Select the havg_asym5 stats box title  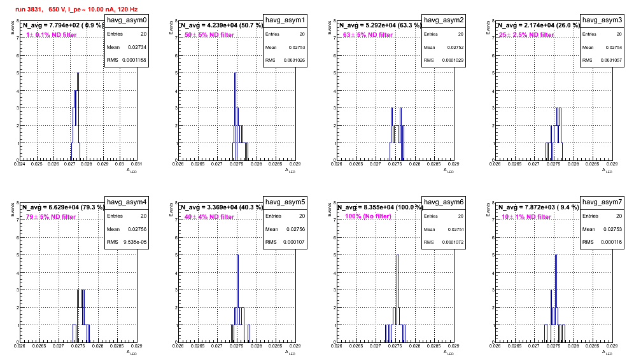[x=285, y=202]
